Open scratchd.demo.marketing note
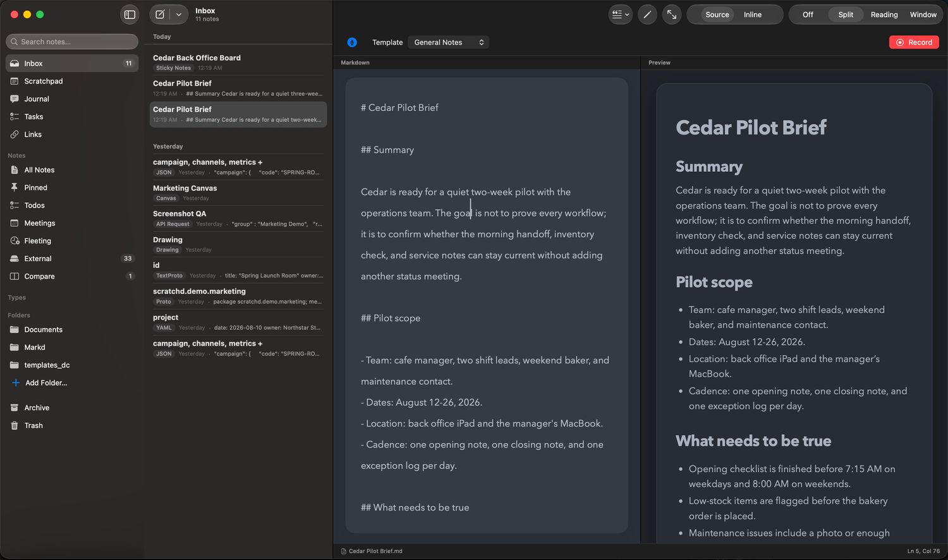 (238, 296)
